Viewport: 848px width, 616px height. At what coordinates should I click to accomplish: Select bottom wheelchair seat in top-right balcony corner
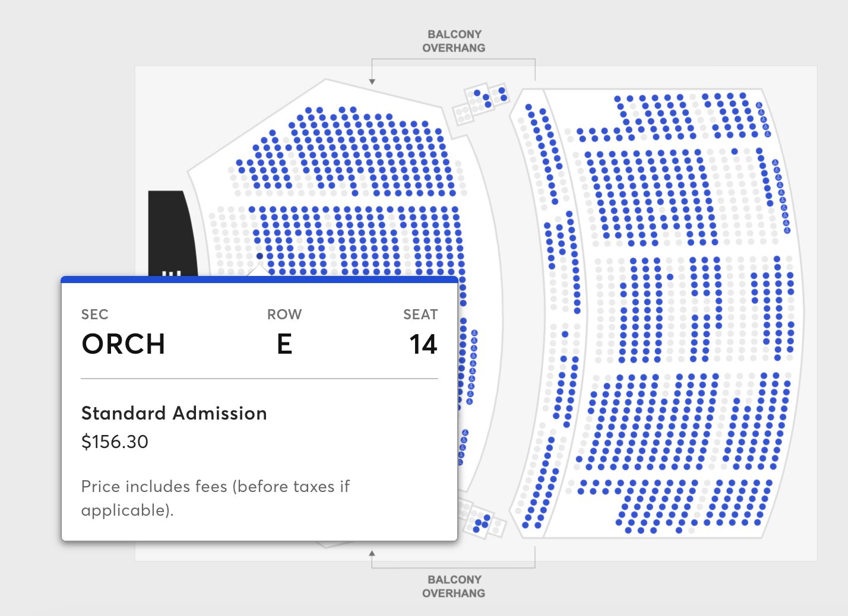click(x=767, y=134)
